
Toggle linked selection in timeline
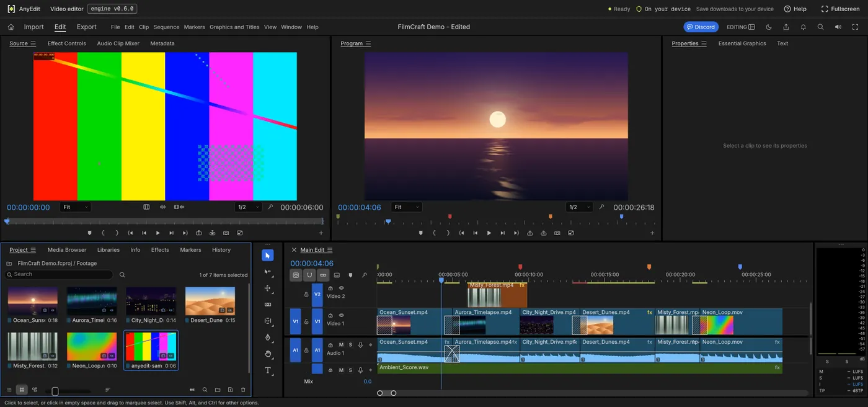coord(323,275)
